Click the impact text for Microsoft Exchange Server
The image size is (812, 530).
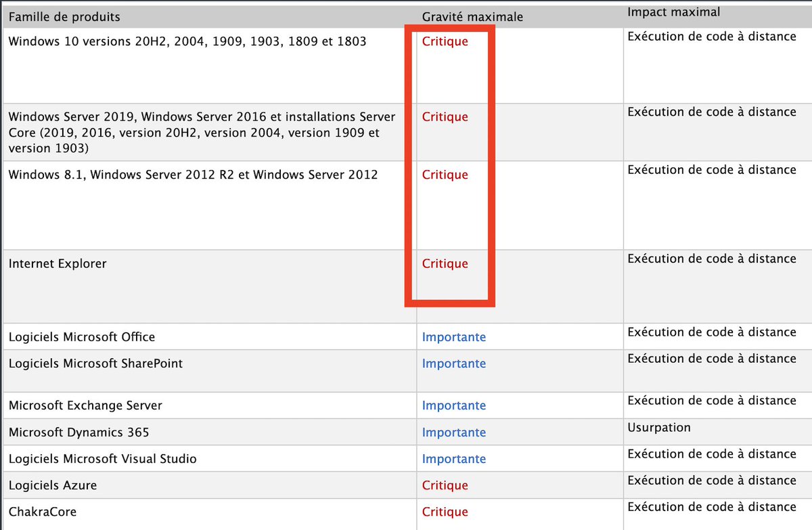click(712, 401)
